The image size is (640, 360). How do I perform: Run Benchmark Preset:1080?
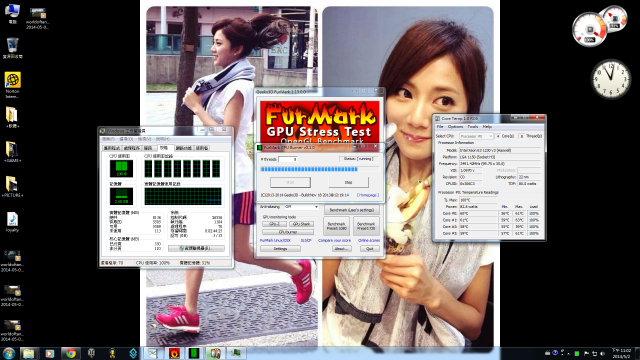coord(336,227)
